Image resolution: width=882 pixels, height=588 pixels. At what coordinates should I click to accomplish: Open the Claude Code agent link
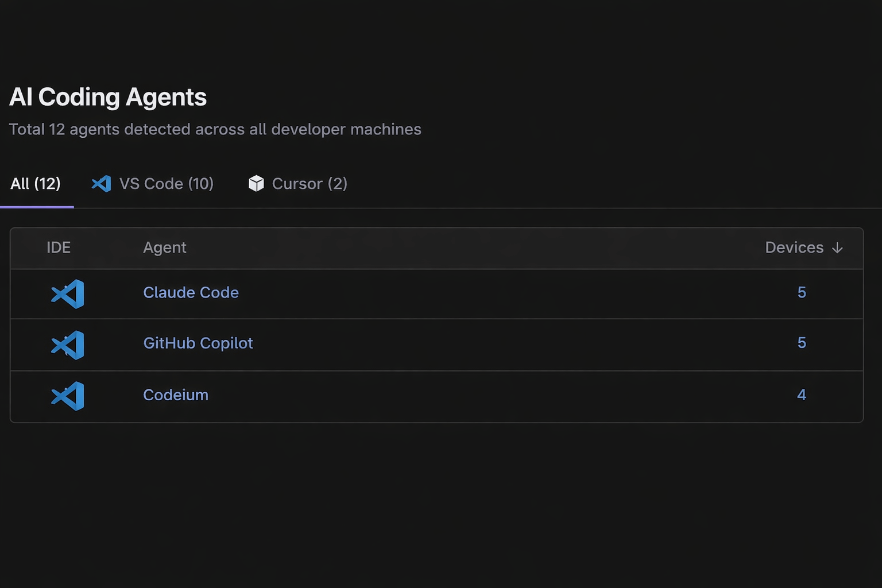pyautogui.click(x=191, y=292)
